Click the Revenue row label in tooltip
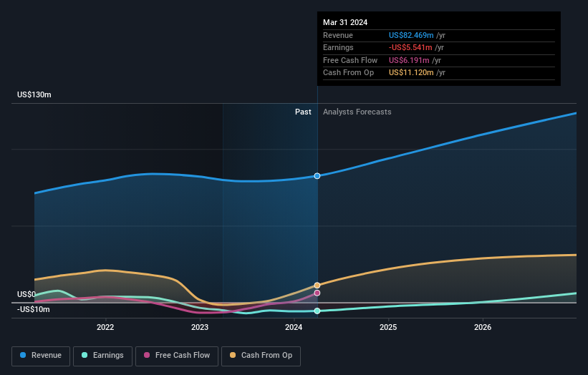This screenshot has height=375, width=588. click(x=338, y=35)
